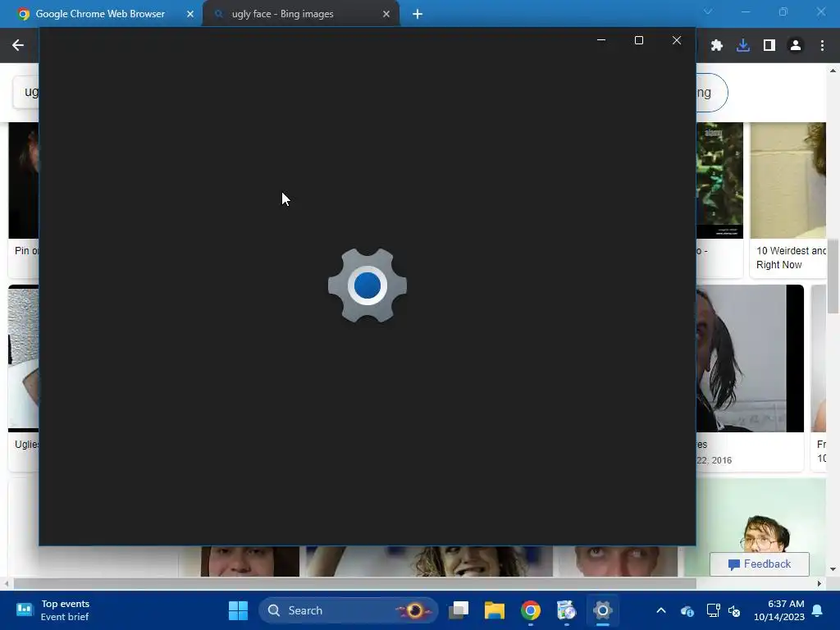Open Chrome downloads icon
The image size is (840, 630).
(742, 46)
